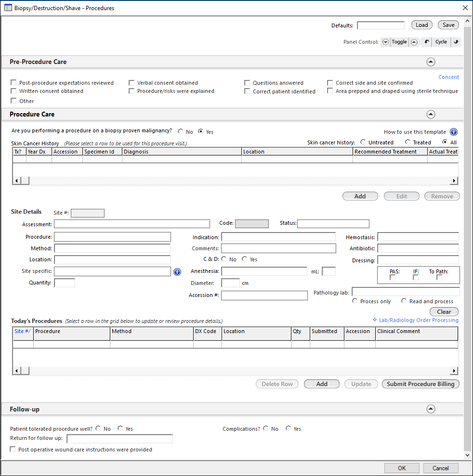Collapse the Pre-Procedure Care panel

(x=431, y=62)
